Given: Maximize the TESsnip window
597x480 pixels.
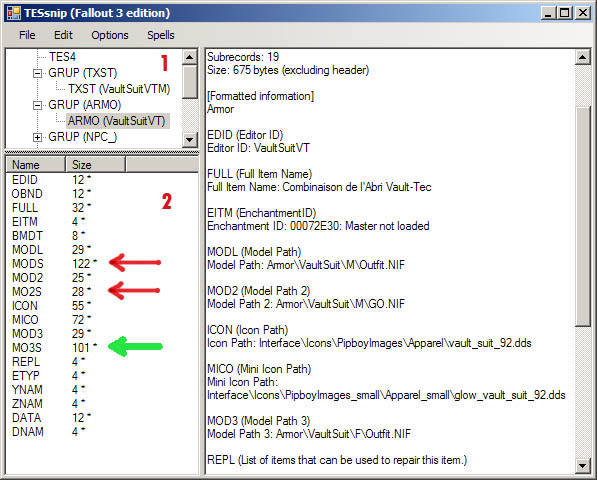Looking at the screenshot, I should [x=565, y=13].
